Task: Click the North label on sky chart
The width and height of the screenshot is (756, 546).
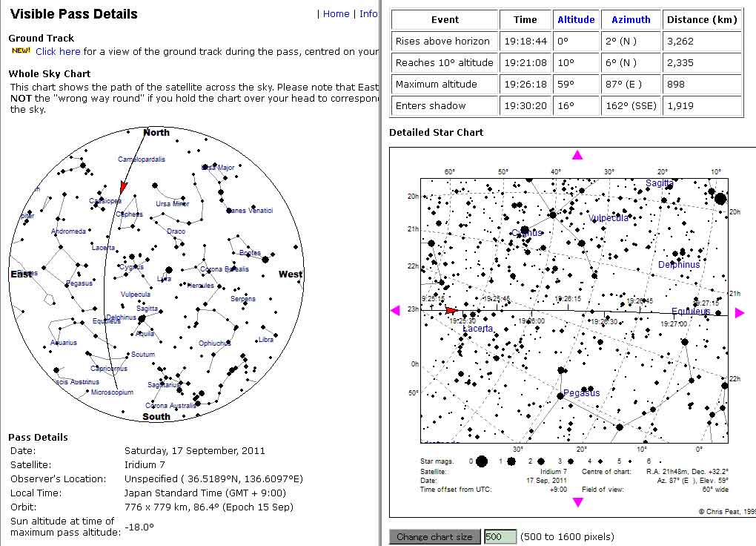Action: (x=156, y=133)
